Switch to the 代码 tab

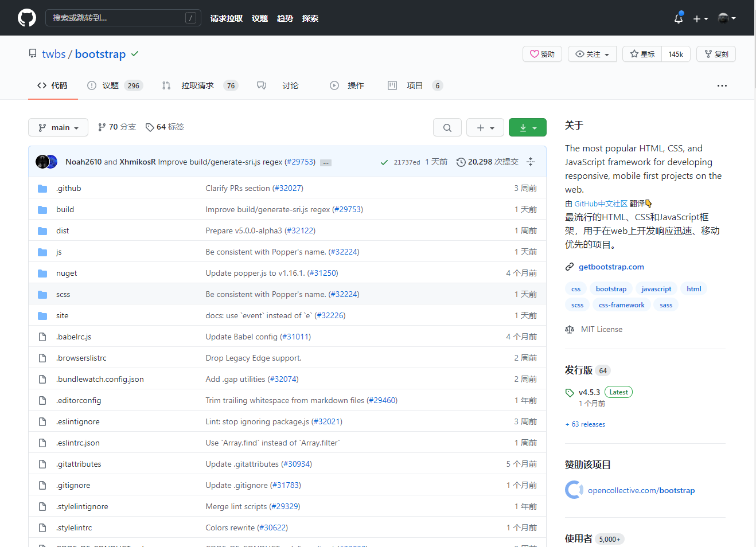(x=53, y=85)
